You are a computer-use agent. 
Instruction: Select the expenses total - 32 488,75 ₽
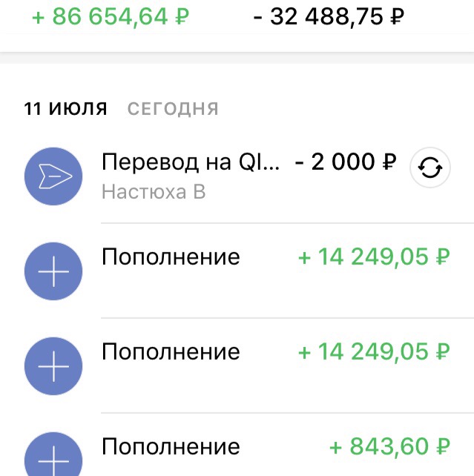[329, 17]
